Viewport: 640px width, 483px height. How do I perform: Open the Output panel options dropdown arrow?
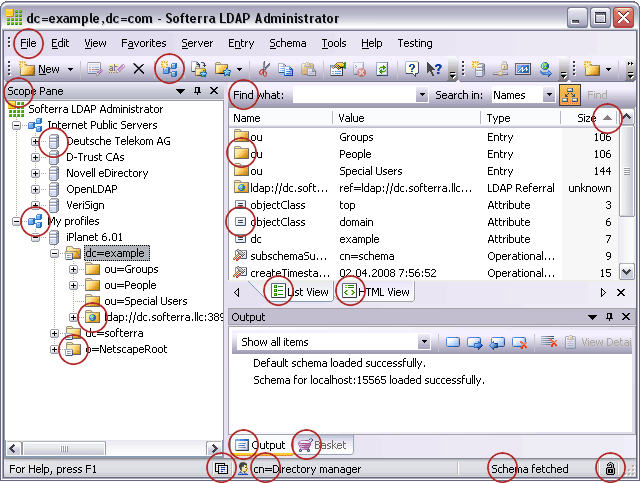pos(592,317)
